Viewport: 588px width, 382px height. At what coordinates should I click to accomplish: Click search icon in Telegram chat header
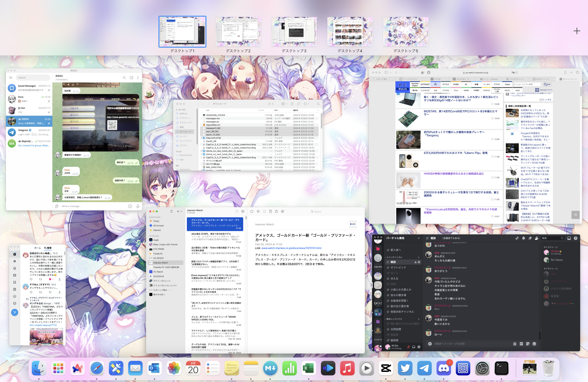click(124, 78)
